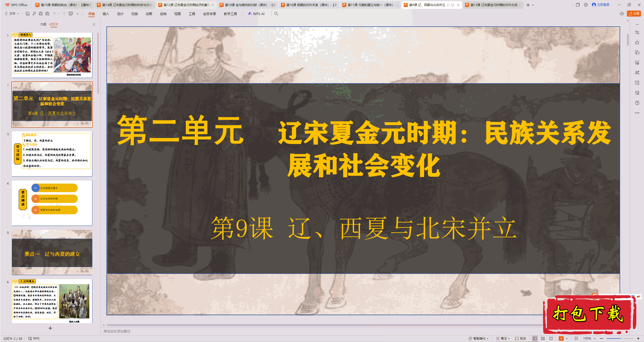Open the 切换 ribbon tab
Viewport: 644px width, 342px height.
[x=135, y=14]
